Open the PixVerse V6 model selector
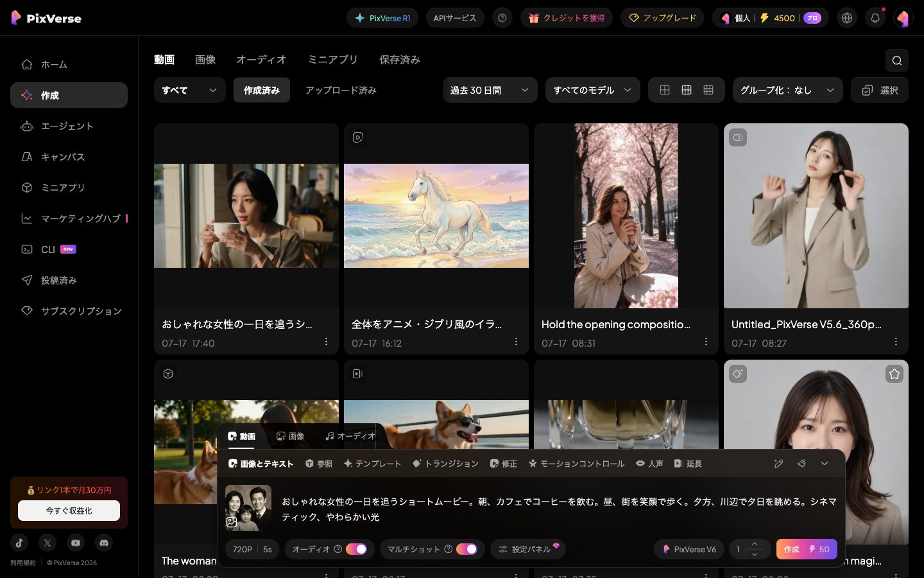This screenshot has width=924, height=578. [689, 549]
